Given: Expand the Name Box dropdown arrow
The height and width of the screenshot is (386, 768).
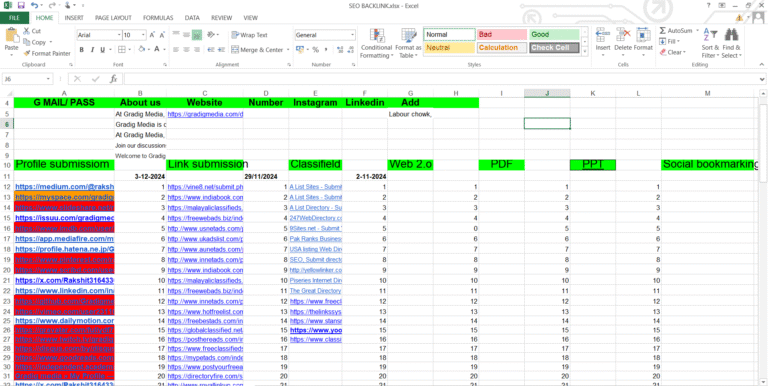Looking at the screenshot, I should click(x=48, y=79).
